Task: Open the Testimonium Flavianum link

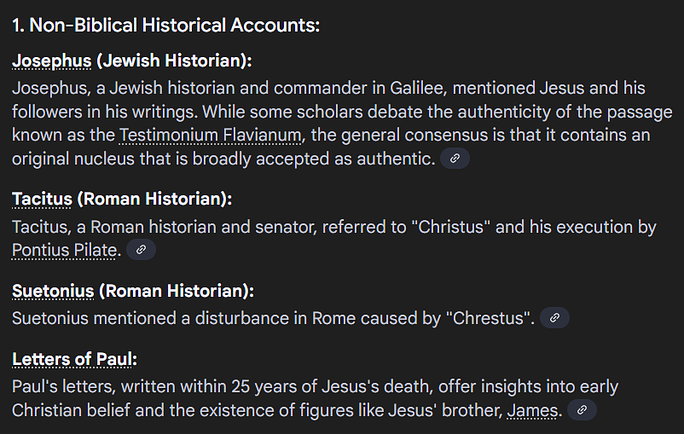Action: tap(210, 135)
